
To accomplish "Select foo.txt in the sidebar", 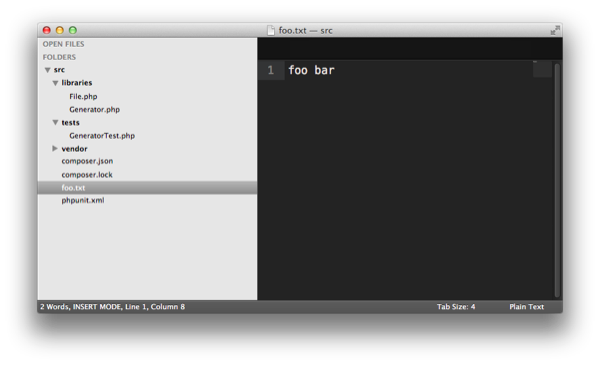I will [x=147, y=187].
